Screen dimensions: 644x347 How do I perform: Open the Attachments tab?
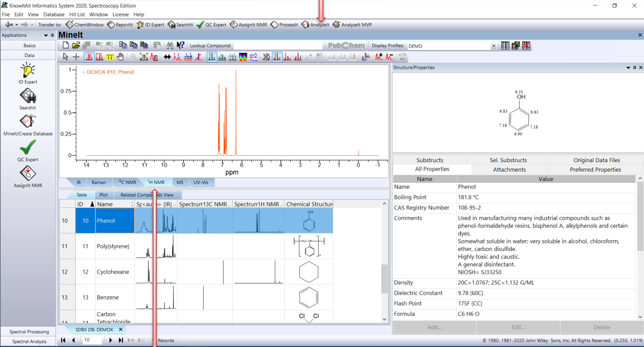[x=509, y=169]
